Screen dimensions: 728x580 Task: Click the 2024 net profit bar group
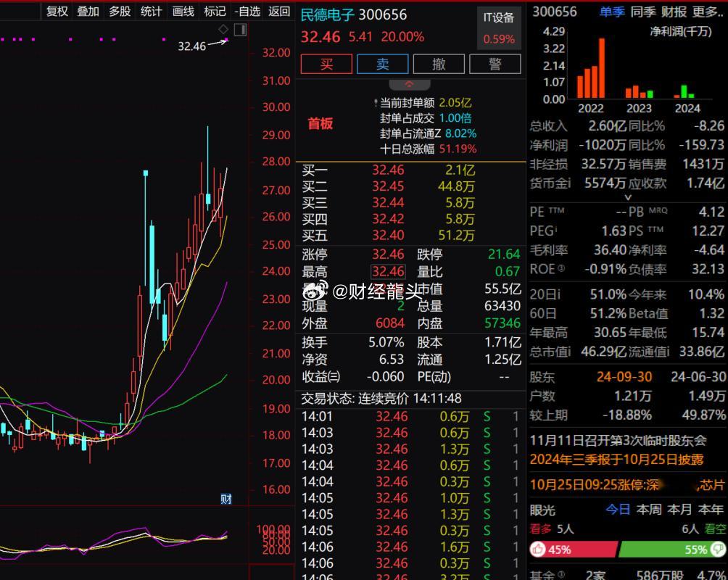pyautogui.click(x=684, y=91)
